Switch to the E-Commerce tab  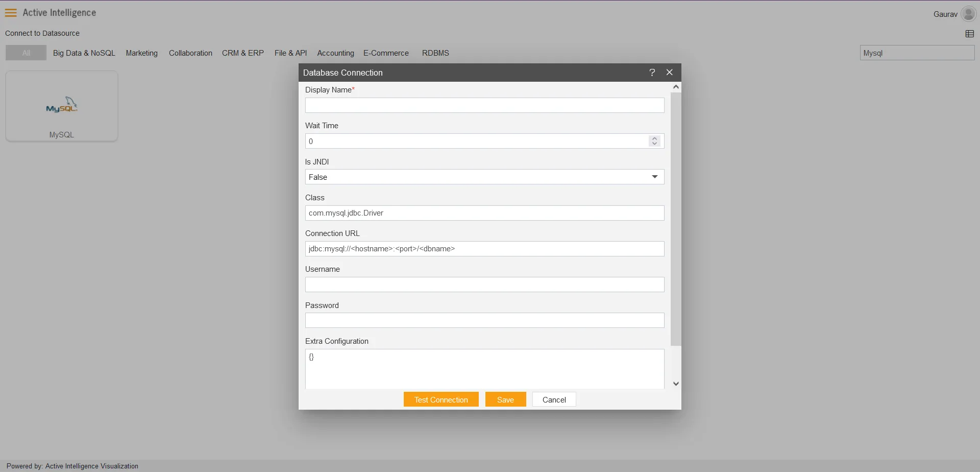pyautogui.click(x=386, y=53)
